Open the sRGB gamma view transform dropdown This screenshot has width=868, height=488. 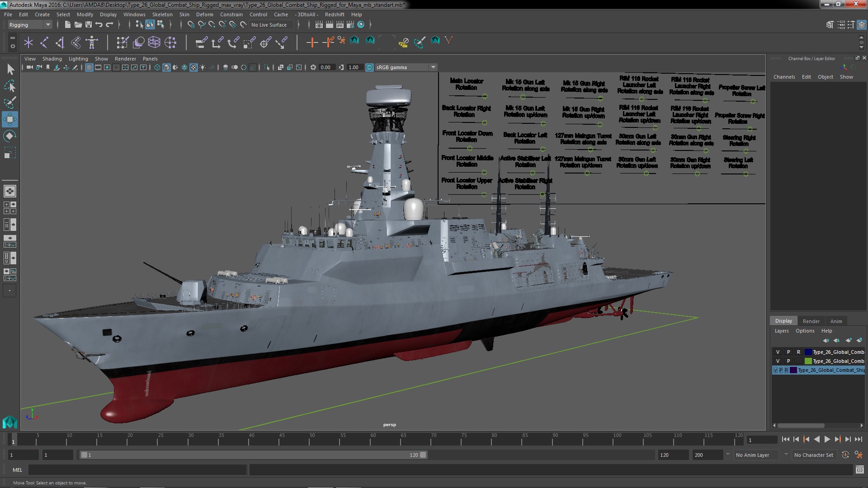406,67
